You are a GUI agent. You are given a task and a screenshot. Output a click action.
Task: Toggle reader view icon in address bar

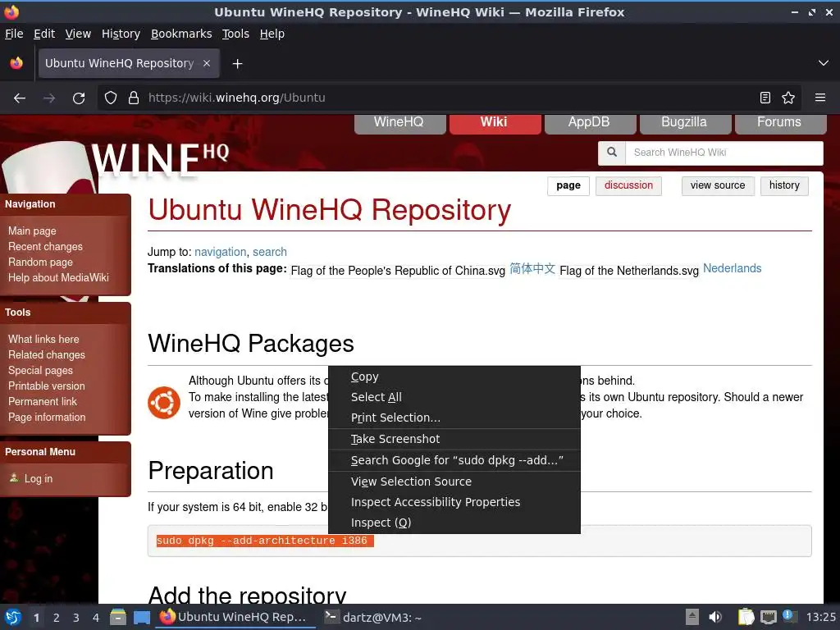pyautogui.click(x=765, y=98)
